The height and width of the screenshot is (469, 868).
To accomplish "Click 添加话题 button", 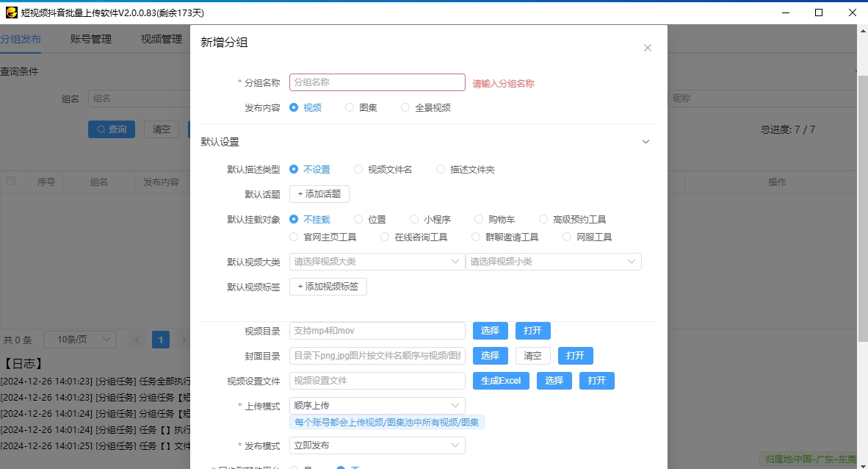I will click(319, 194).
